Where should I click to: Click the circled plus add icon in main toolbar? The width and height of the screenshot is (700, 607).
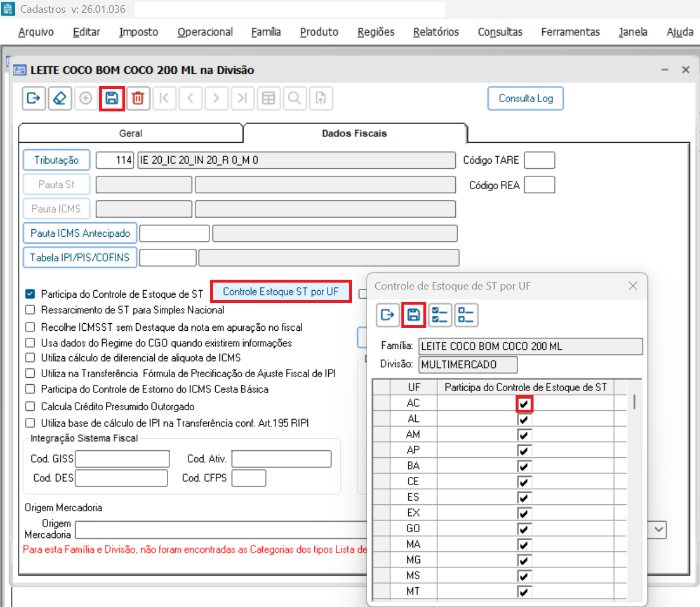[86, 98]
